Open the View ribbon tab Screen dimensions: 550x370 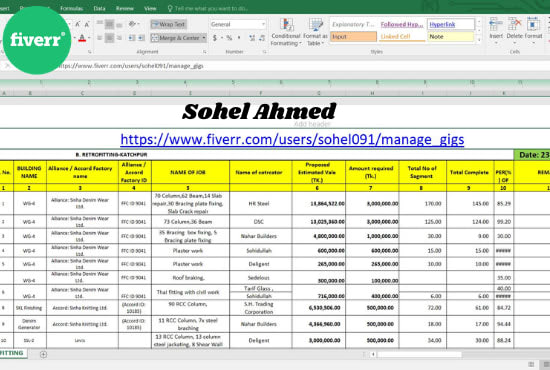150,8
